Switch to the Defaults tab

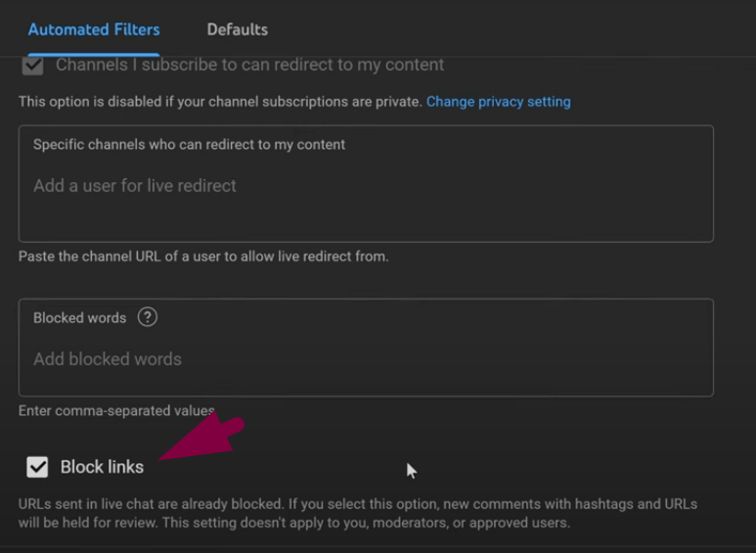(x=238, y=29)
